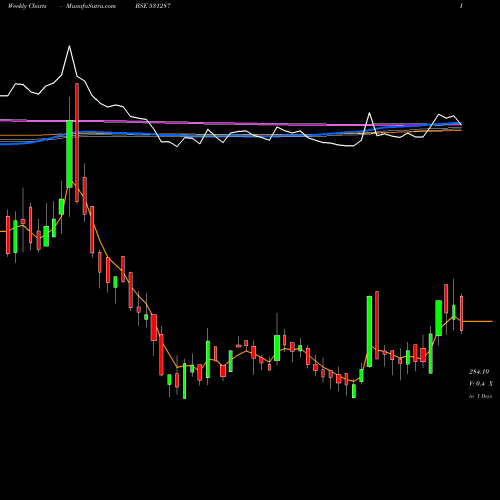The image size is (500, 500).
Task: Click the tall green candle below the white peak
Action: 69,154
